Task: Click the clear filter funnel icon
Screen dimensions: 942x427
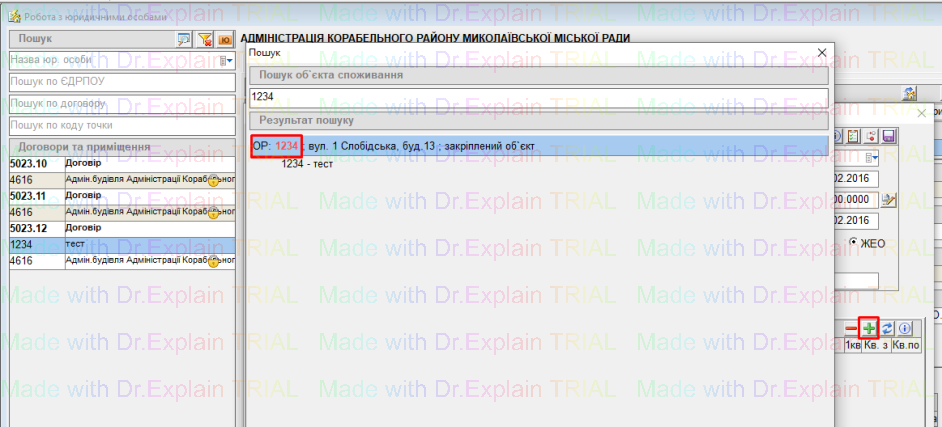Action: click(x=204, y=39)
